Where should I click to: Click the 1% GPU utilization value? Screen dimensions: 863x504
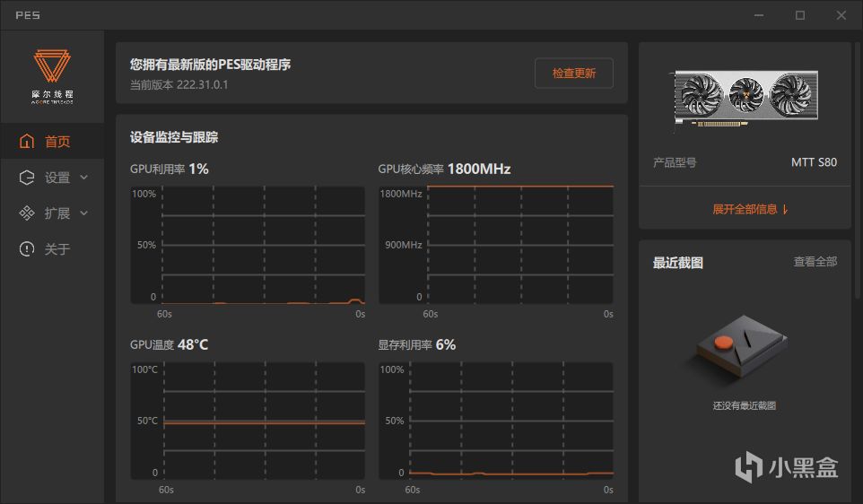click(198, 169)
